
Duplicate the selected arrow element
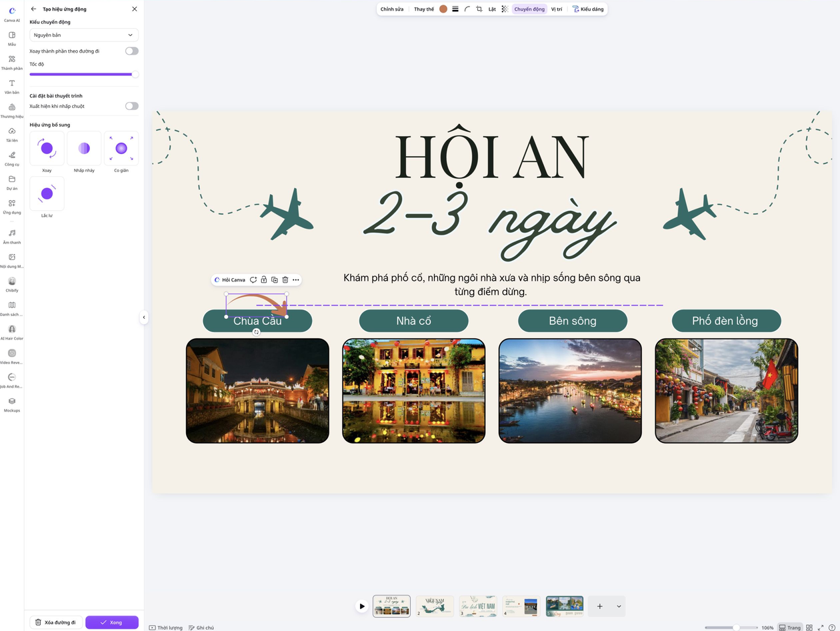[x=275, y=279]
